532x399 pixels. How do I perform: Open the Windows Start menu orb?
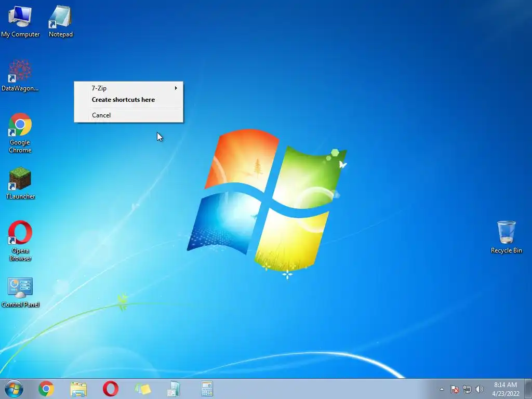14,389
